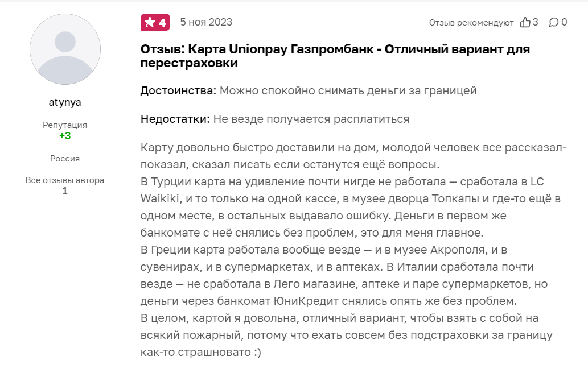588x377 pixels.
Task: Click the comments speech bubble icon
Action: [553, 23]
